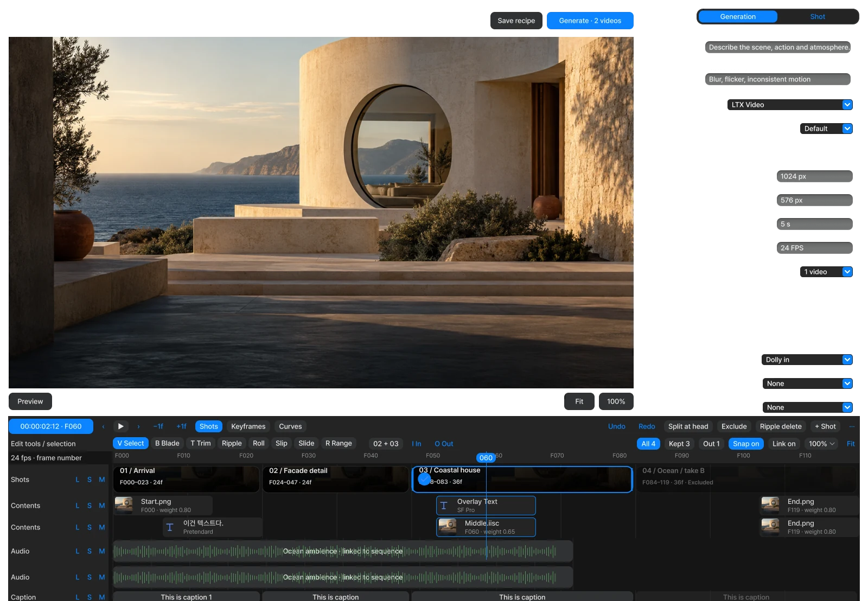
Task: Toggle Link on in the timeline
Action: (x=784, y=444)
